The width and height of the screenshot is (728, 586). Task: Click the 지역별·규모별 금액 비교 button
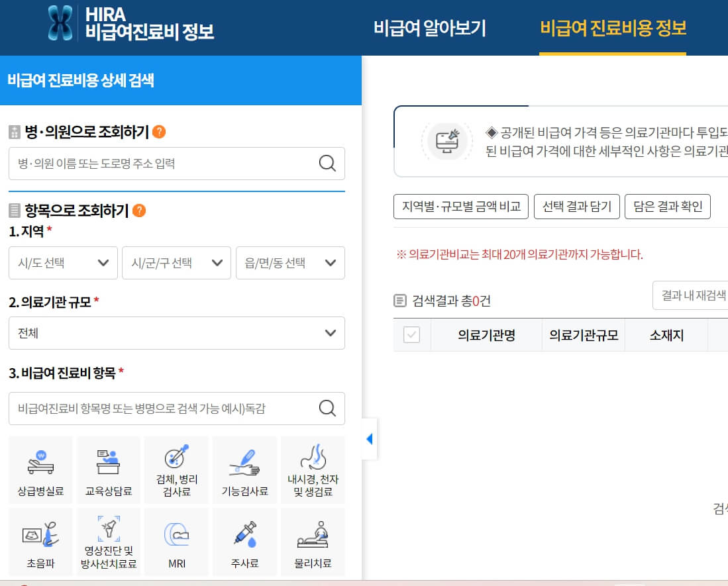461,206
